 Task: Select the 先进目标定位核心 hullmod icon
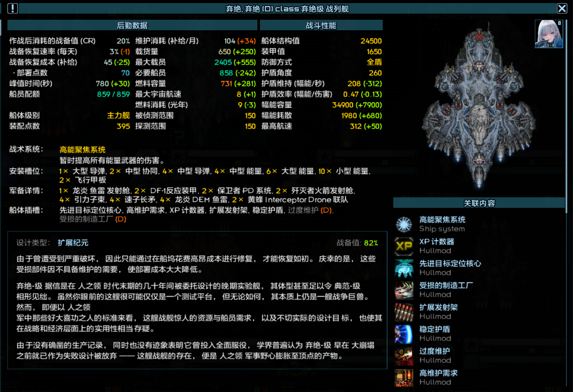pos(403,268)
